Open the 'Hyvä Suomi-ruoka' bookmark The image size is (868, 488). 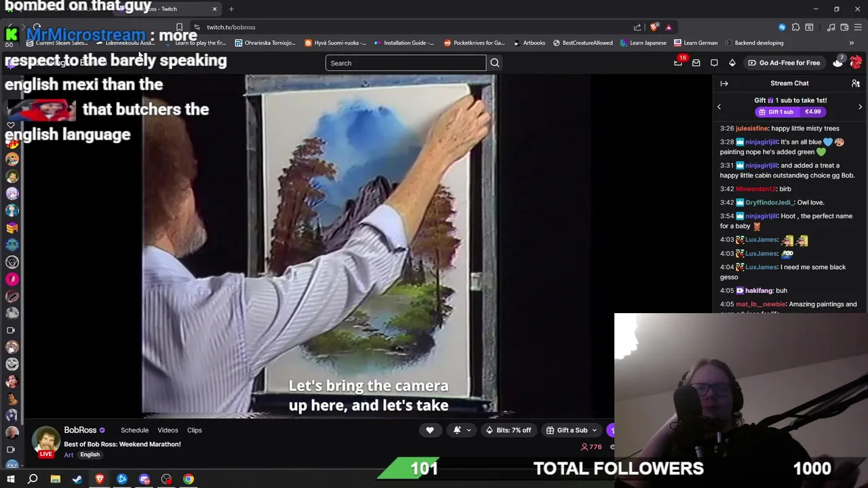[x=336, y=43]
